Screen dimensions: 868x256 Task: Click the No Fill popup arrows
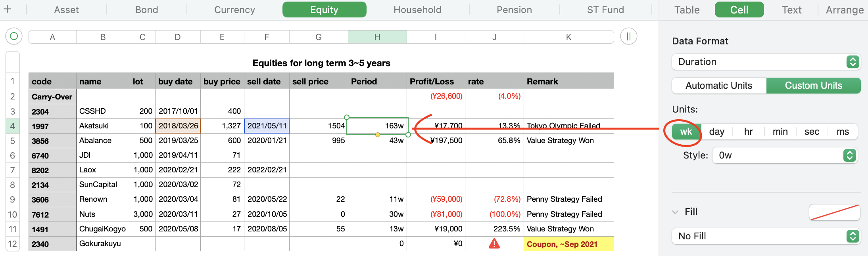tap(853, 236)
